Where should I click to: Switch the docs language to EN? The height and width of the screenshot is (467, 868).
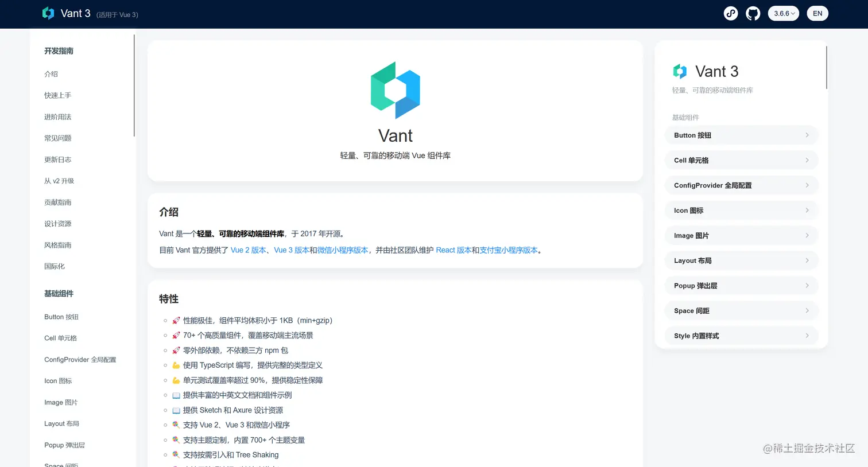(817, 13)
